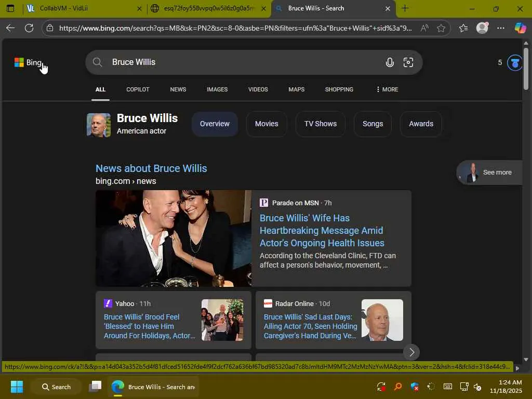This screenshot has width=532, height=399.
Task: Open Parade article about Willis' wife
Action: click(322, 231)
